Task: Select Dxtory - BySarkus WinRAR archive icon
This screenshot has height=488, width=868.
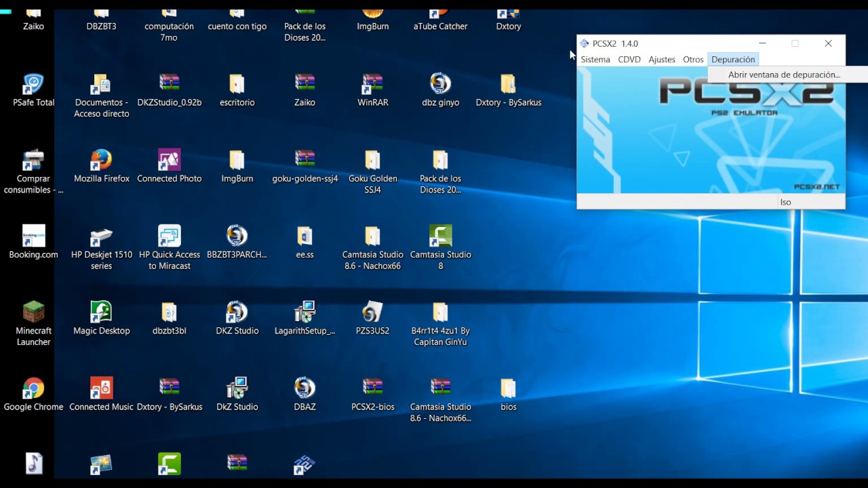Action: 170,394
